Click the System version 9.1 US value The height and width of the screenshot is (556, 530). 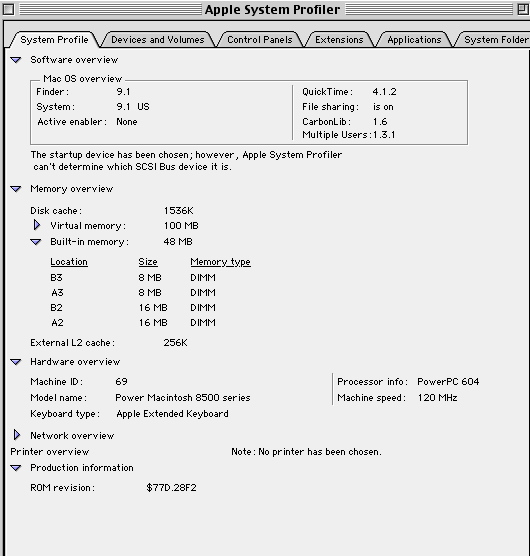[133, 107]
